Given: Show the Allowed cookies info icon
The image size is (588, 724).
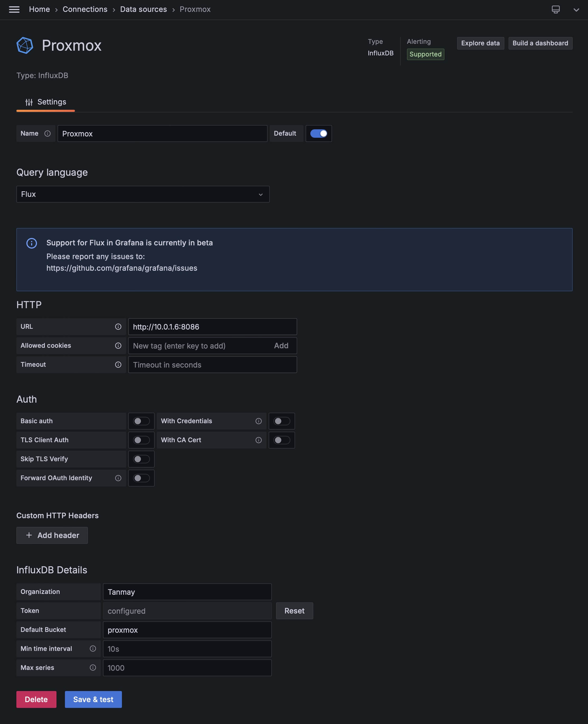Looking at the screenshot, I should click(118, 345).
